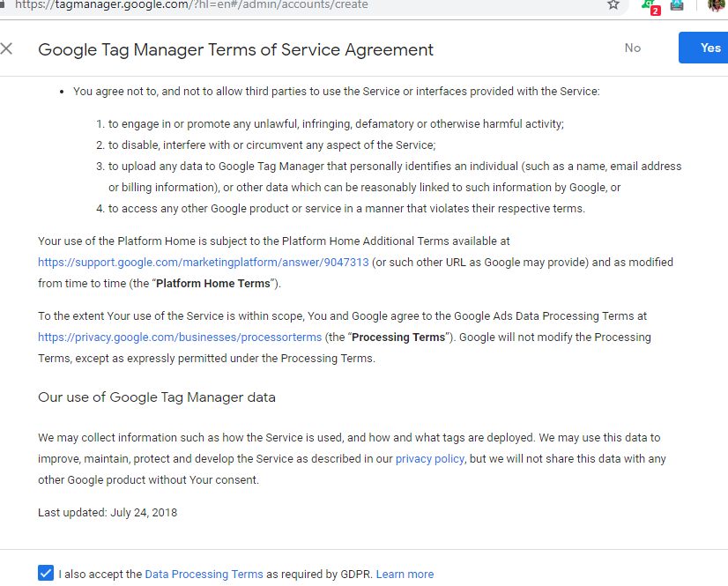Bookmark this page with the star icon
The width and height of the screenshot is (728, 586).
[613, 4]
